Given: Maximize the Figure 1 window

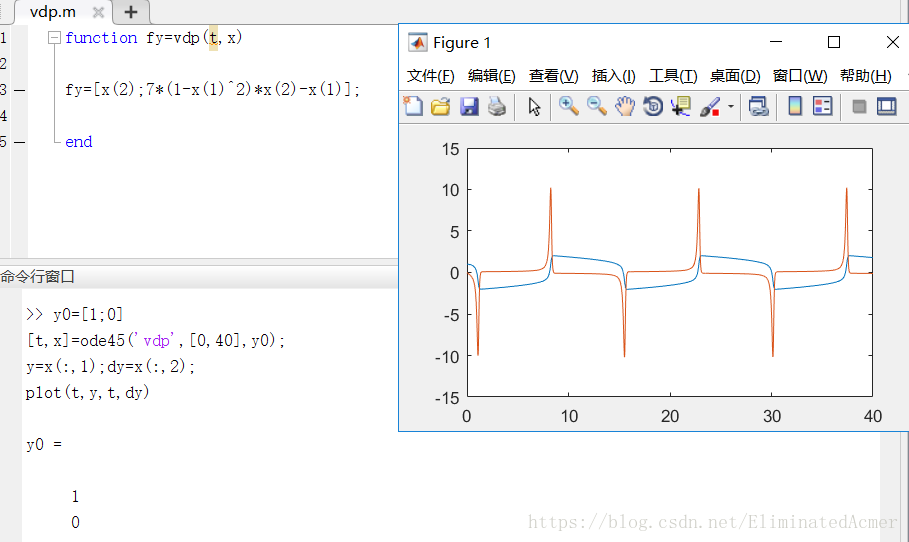Looking at the screenshot, I should pyautogui.click(x=834, y=42).
